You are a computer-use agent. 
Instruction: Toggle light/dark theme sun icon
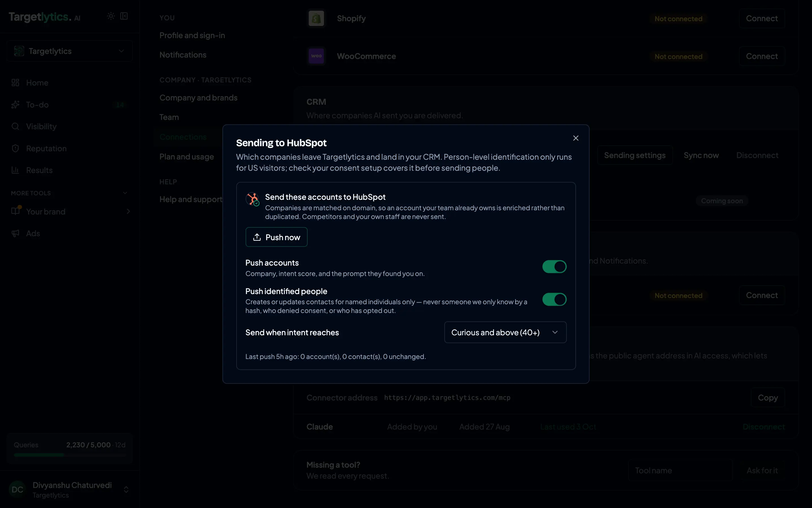(x=111, y=16)
